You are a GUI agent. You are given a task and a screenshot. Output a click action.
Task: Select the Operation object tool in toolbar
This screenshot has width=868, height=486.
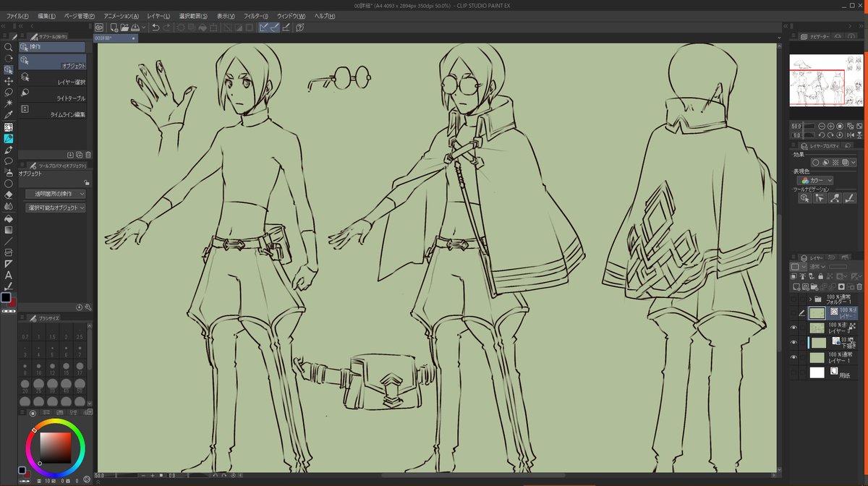tap(9, 69)
